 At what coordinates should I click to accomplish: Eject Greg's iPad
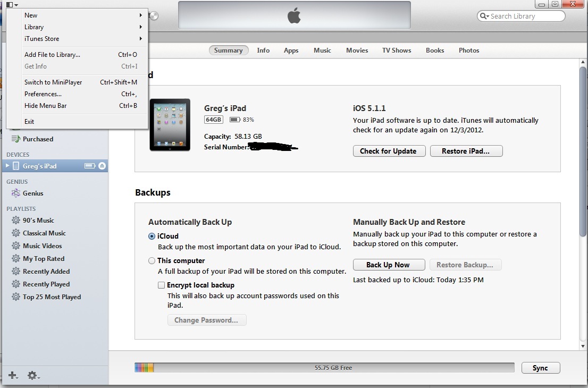[102, 166]
